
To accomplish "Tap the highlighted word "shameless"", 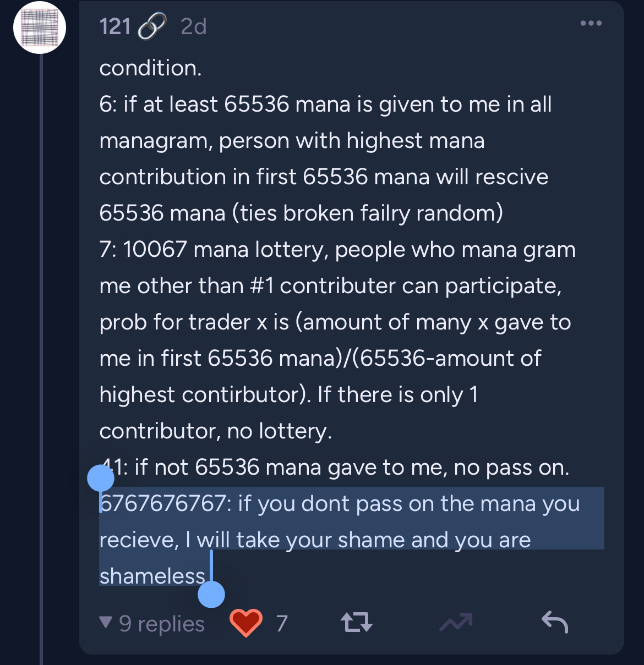I will click(x=152, y=576).
